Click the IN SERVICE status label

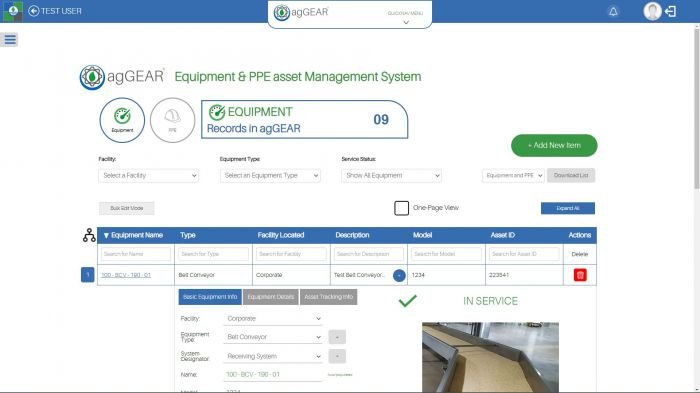pos(490,301)
